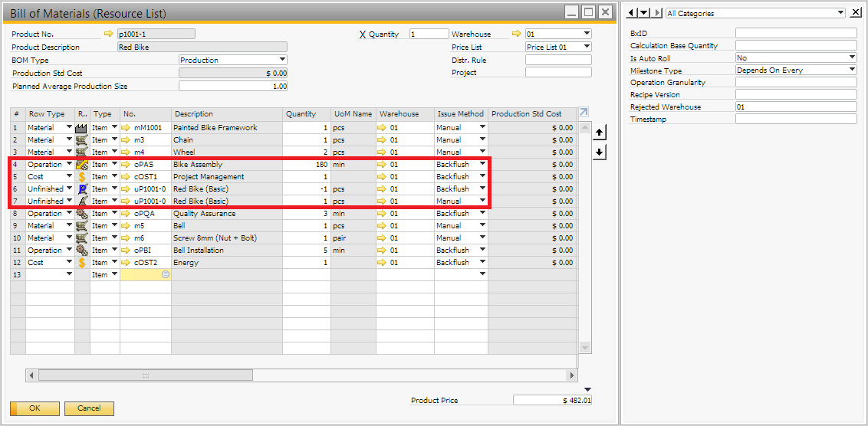Screen dimensions: 868x426
Task: Change Issue Method for Bike Assembly row
Action: point(482,165)
